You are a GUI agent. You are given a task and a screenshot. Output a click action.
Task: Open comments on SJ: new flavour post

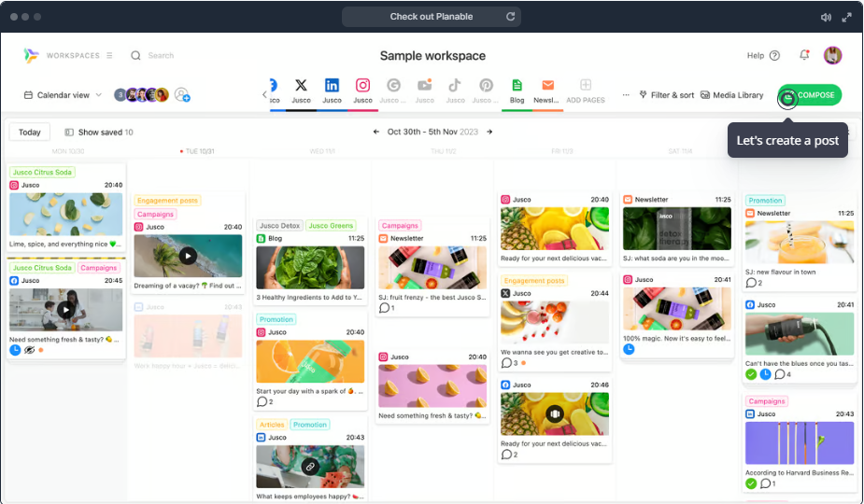754,283
